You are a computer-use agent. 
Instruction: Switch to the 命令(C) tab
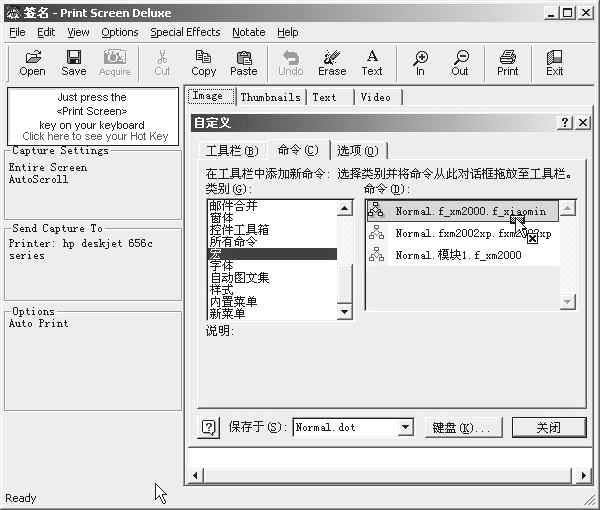click(x=298, y=150)
